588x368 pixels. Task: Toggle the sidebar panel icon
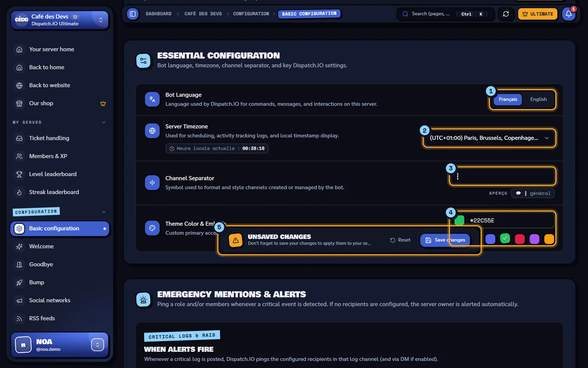point(133,14)
